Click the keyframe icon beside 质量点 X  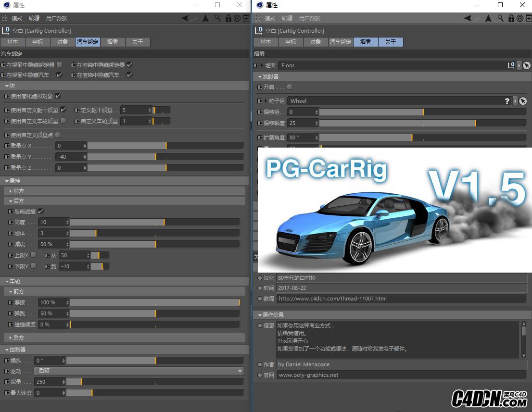coord(7,146)
